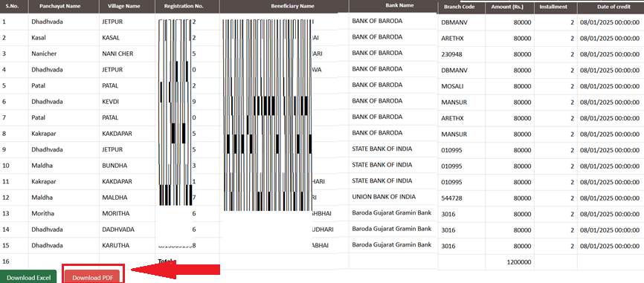Viewport: 644px width, 283px height.
Task: Select the Amount (Rs.) column header
Action: click(510, 7)
